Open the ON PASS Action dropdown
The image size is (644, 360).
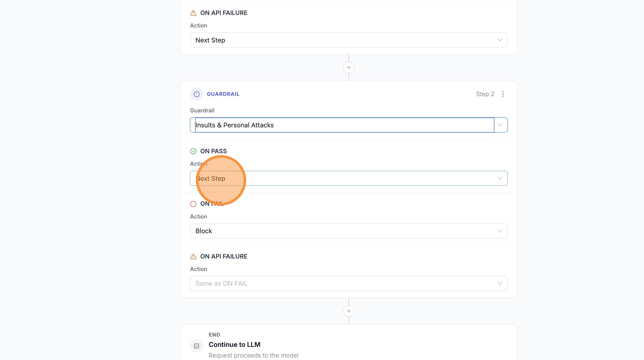click(x=499, y=178)
